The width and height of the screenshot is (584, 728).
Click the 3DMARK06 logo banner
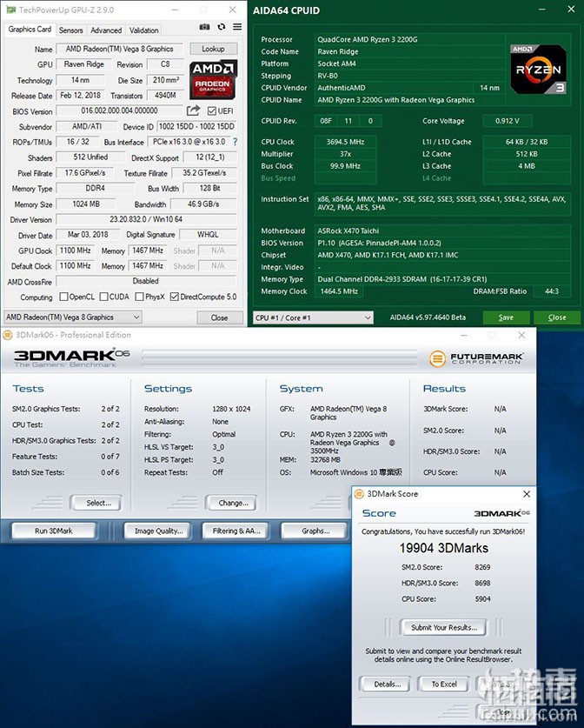[x=71, y=357]
